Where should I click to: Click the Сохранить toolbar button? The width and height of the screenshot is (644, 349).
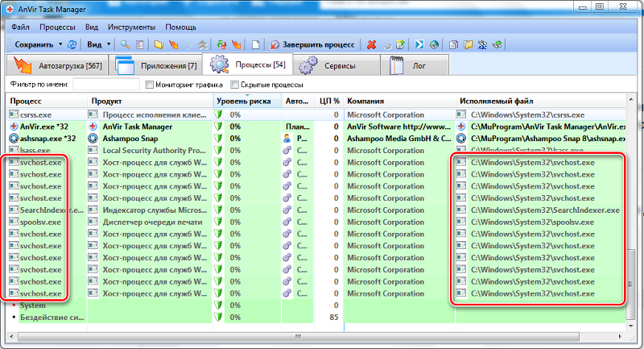click(x=34, y=44)
